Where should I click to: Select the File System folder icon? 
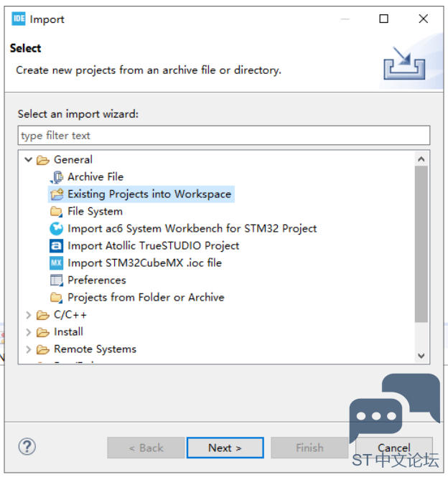pyautogui.click(x=56, y=212)
